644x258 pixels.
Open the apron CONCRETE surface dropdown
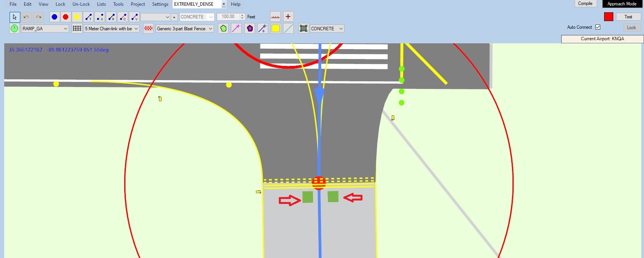(327, 29)
